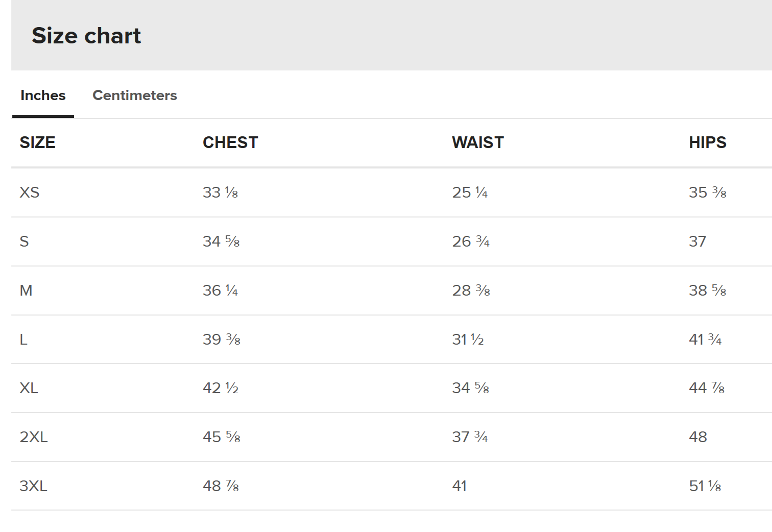This screenshot has height=532, width=772.
Task: Select the 2XL size row label
Action: click(34, 437)
